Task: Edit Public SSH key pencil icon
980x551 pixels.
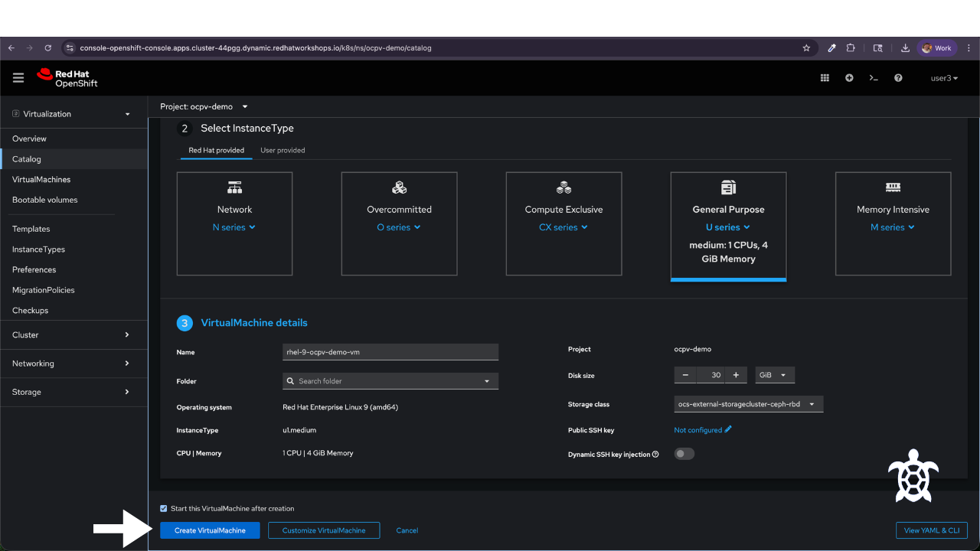Action: (x=728, y=429)
